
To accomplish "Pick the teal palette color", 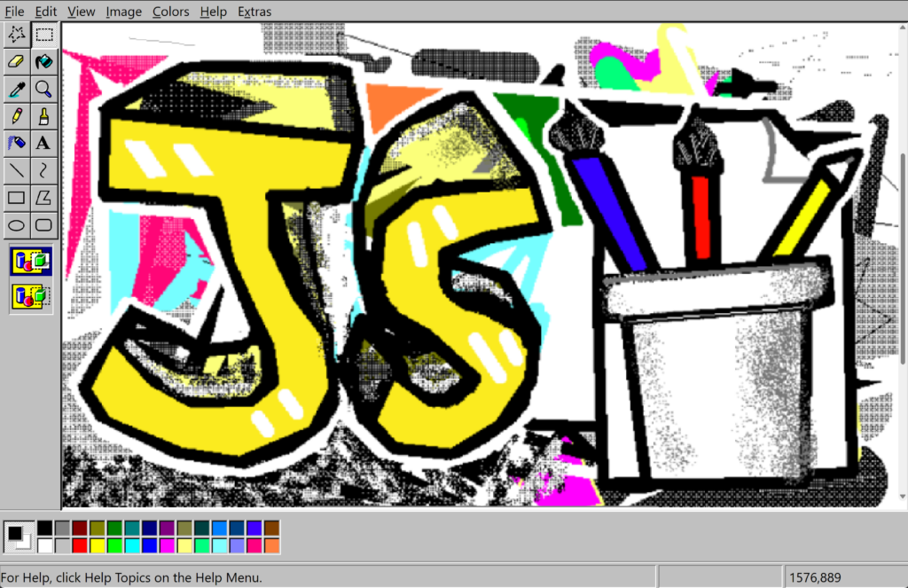I will pyautogui.click(x=132, y=528).
